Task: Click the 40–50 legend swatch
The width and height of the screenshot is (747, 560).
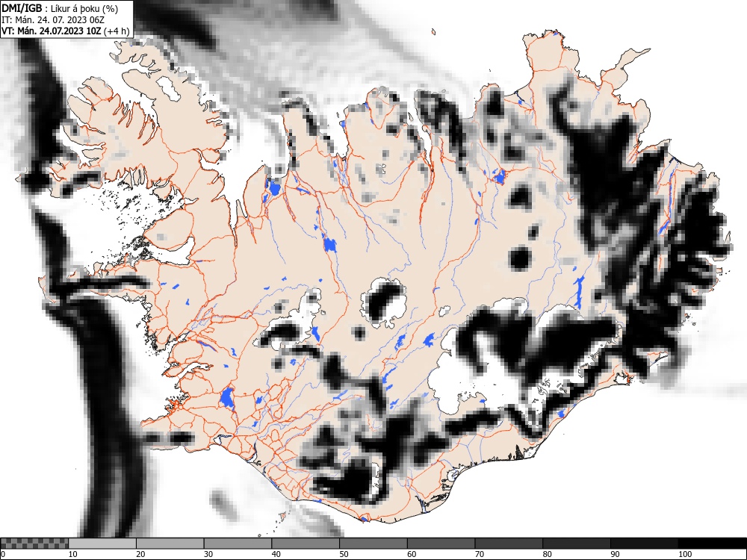Action: pos(306,544)
